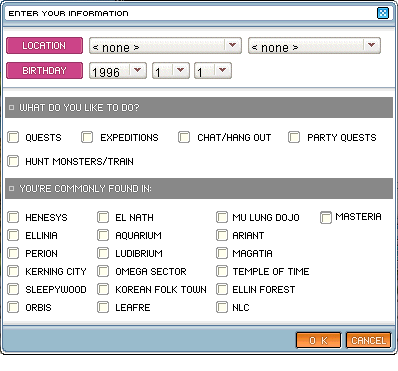Open the birthday year 1996 dropdown
Screen dimensions: 398x371
[x=118, y=71]
